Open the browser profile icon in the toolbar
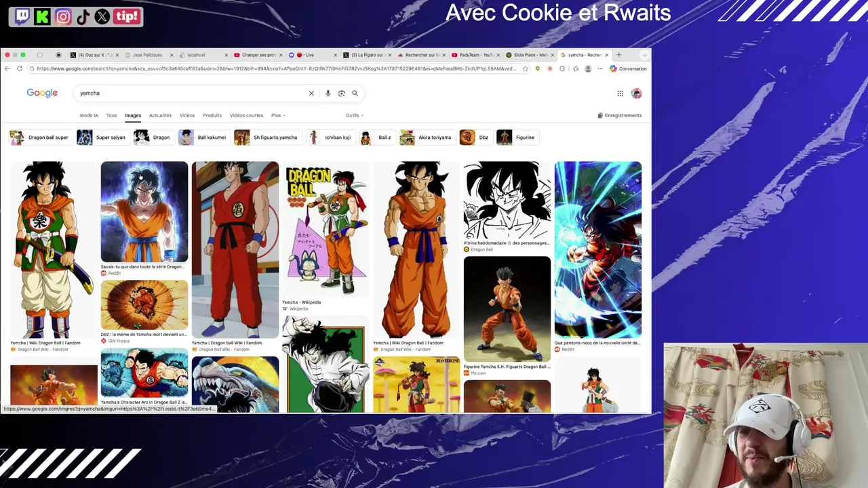The height and width of the screenshot is (488, 868). 588,68
